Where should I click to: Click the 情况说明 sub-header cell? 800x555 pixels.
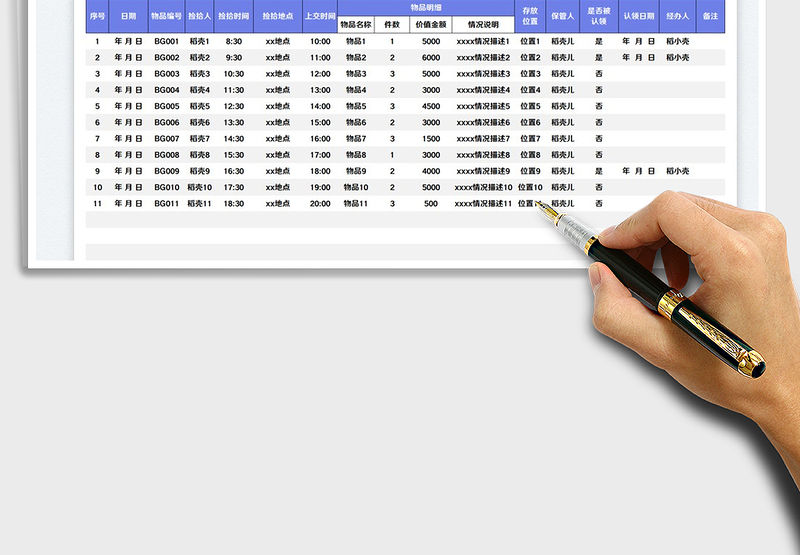coord(483,24)
